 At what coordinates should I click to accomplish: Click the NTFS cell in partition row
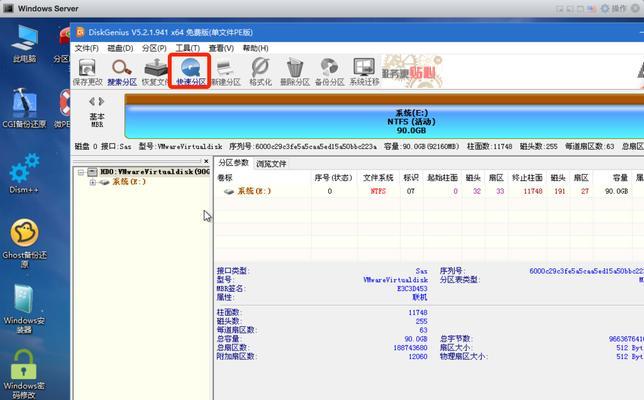tap(378, 191)
